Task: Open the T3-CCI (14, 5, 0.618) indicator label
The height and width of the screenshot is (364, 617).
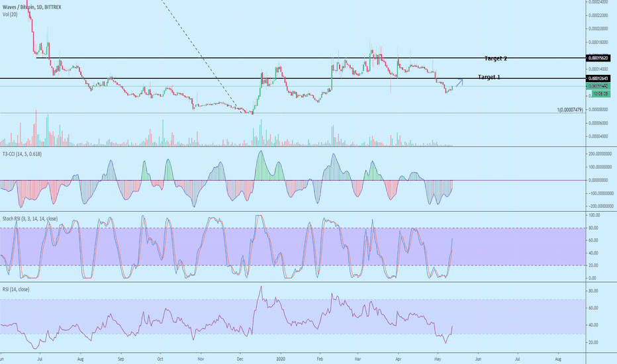Action: pos(22,154)
